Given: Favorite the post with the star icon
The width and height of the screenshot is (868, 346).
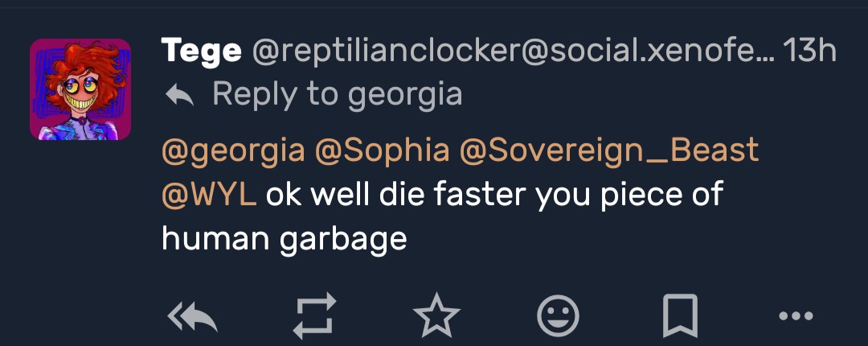Looking at the screenshot, I should click(x=436, y=316).
